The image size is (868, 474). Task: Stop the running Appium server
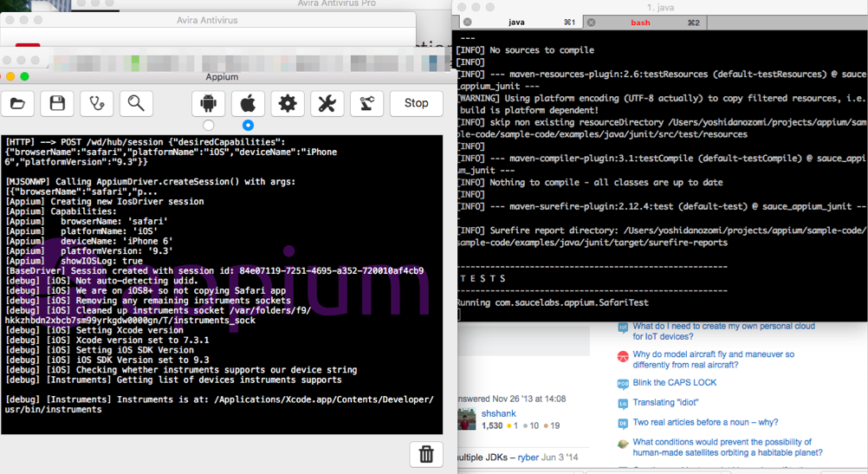(x=417, y=103)
